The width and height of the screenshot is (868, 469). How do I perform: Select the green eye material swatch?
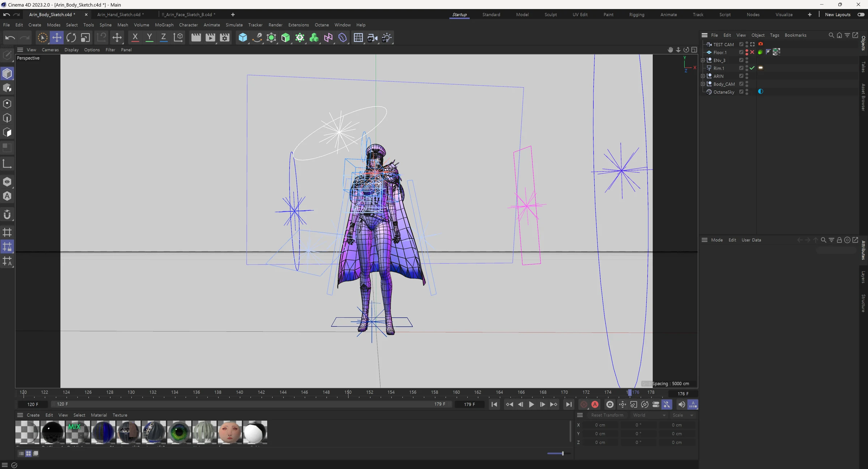point(179,432)
